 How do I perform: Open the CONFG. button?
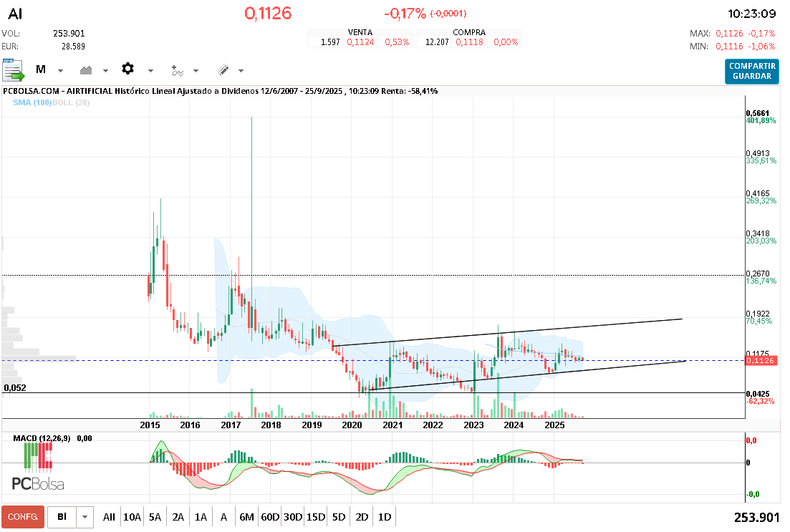pos(23,517)
